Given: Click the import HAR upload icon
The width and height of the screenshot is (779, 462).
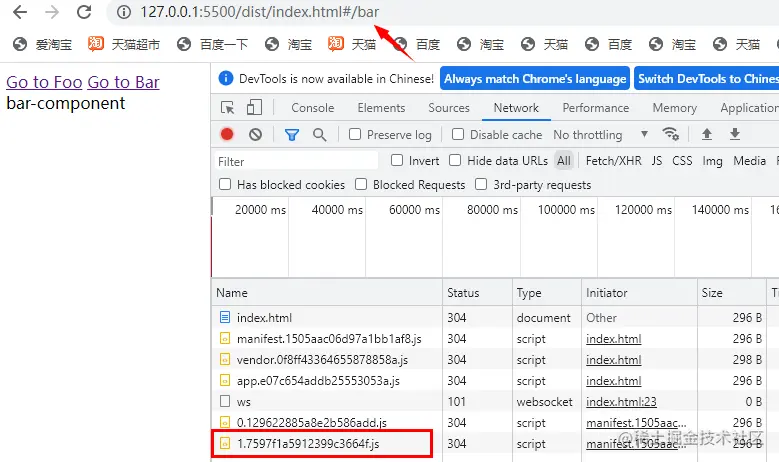Looking at the screenshot, I should click(706, 134).
